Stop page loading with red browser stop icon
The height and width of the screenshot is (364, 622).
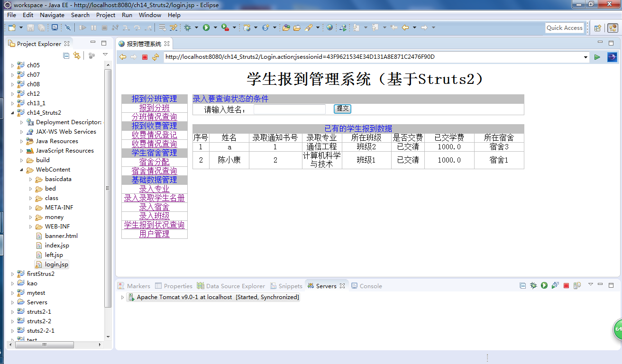click(x=145, y=57)
